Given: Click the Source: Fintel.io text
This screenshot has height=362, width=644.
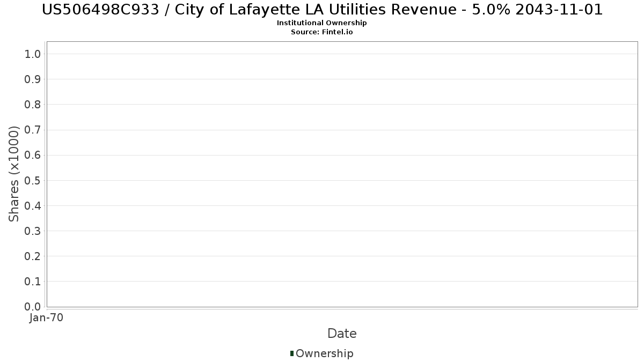Looking at the screenshot, I should coord(321,32).
